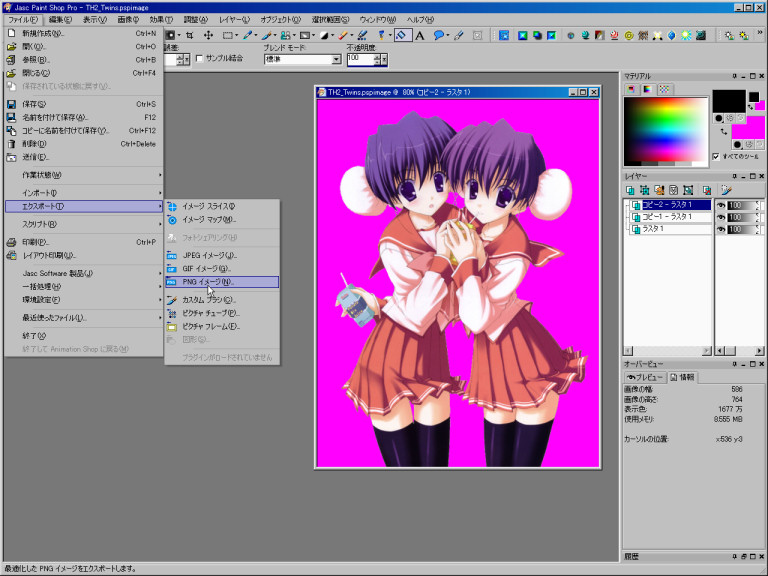Expand the 最近使ったファイル submenu

click(x=83, y=318)
